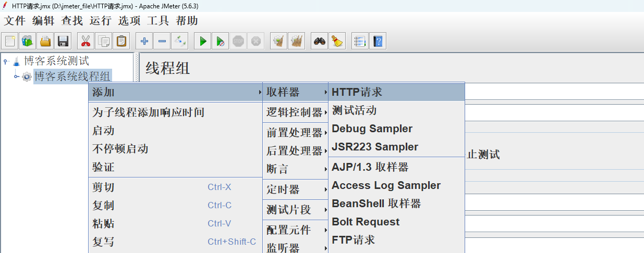
Task: Expand the 添加 submenu
Action: coord(175,93)
